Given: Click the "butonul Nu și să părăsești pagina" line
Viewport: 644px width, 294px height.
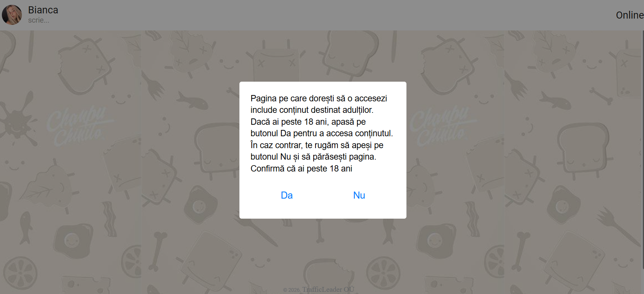Looking at the screenshot, I should tap(313, 157).
